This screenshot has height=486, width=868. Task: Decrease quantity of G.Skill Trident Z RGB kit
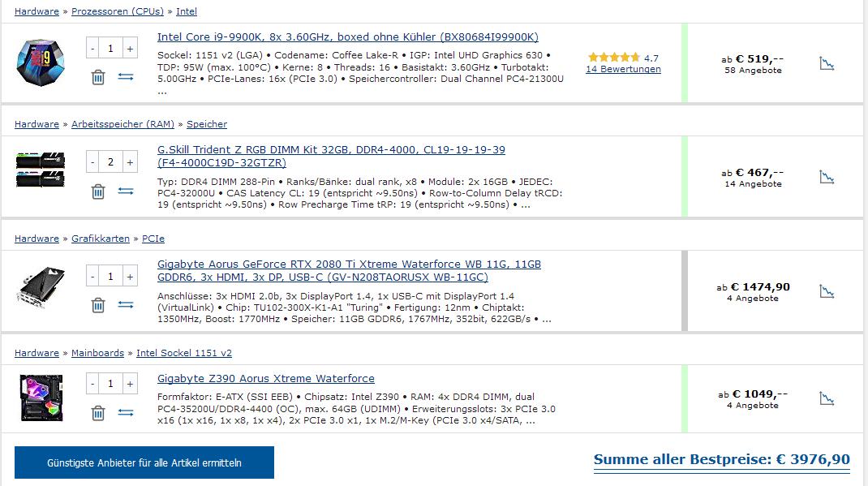(x=92, y=162)
